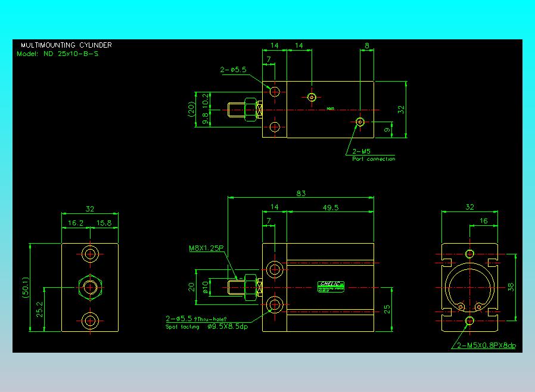
Task: Click the hexagon nut in the left view
Action: 90,287
